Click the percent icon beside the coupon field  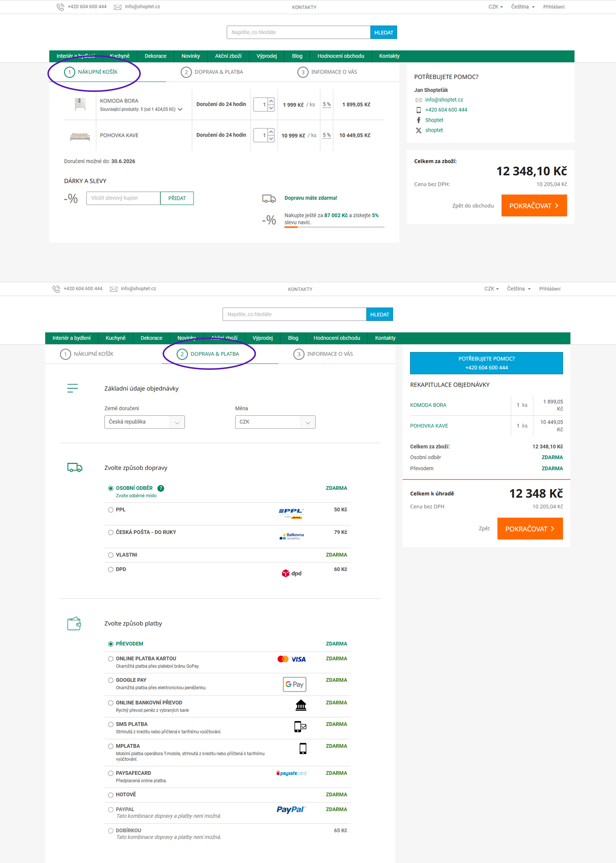point(71,198)
